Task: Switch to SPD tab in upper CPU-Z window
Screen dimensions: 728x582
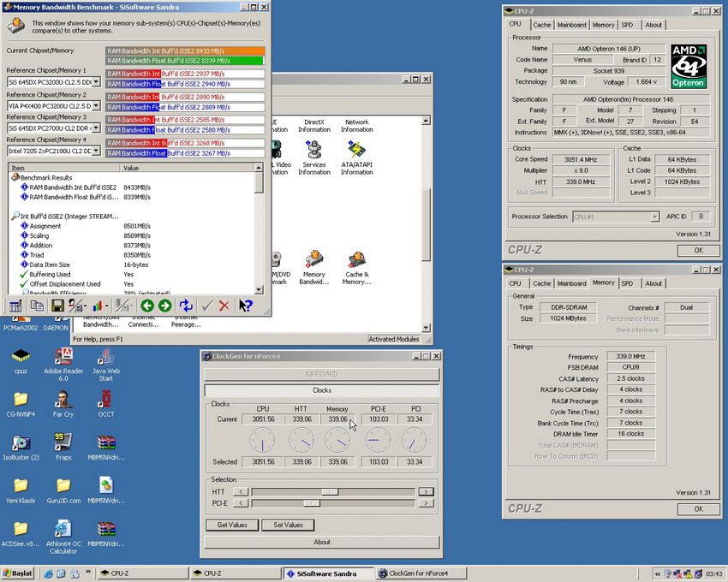Action: click(x=627, y=25)
